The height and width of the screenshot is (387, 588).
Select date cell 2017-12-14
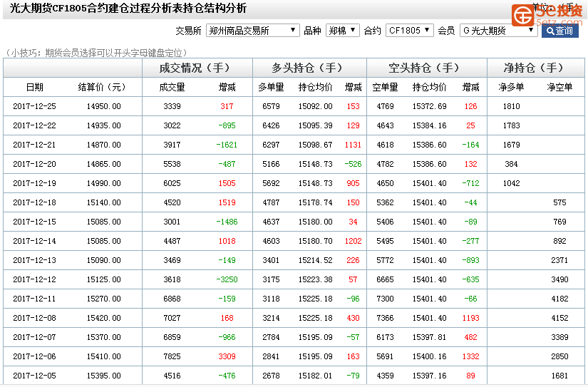coord(34,241)
